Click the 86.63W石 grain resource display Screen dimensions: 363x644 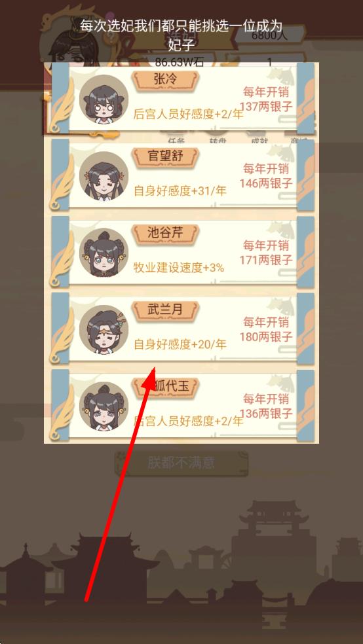(x=180, y=62)
